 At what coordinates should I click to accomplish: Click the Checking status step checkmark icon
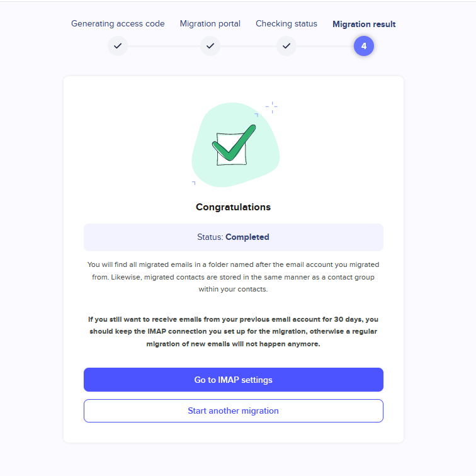click(286, 46)
